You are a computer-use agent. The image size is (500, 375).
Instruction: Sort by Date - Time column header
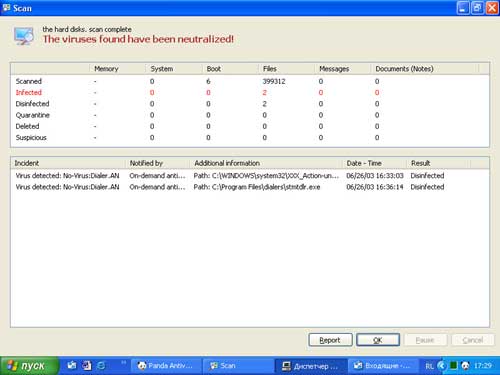[x=375, y=163]
